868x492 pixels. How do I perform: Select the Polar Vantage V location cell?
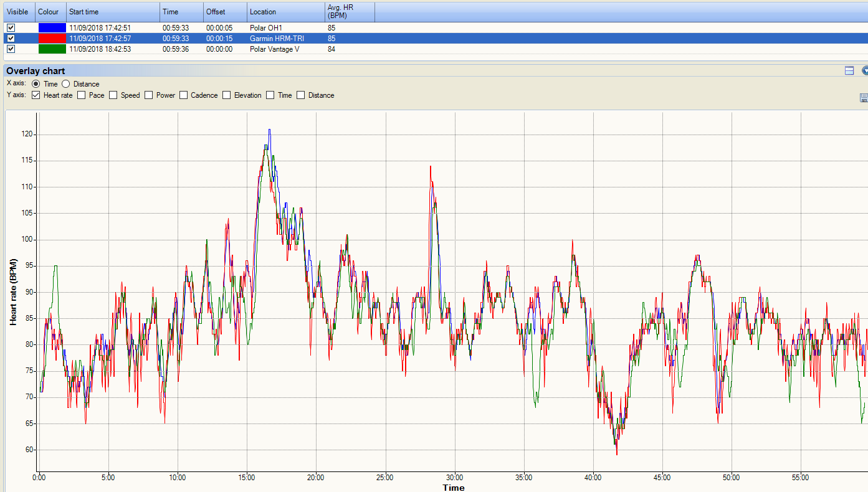pos(274,49)
